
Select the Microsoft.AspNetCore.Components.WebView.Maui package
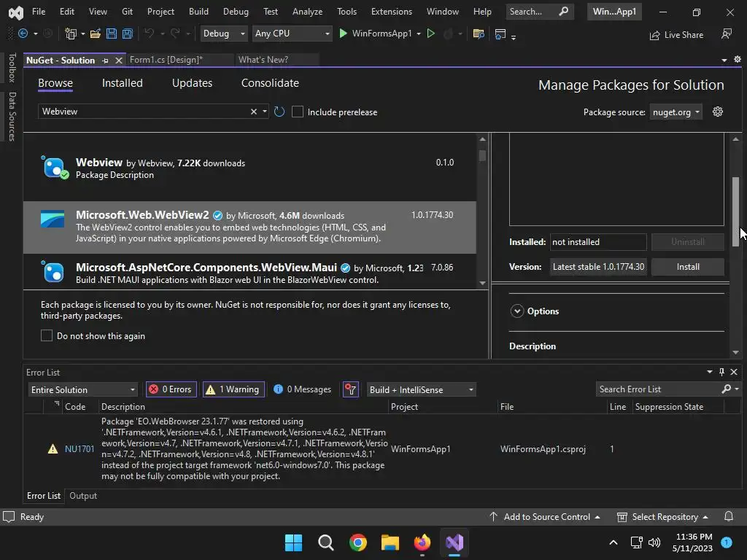pos(249,271)
